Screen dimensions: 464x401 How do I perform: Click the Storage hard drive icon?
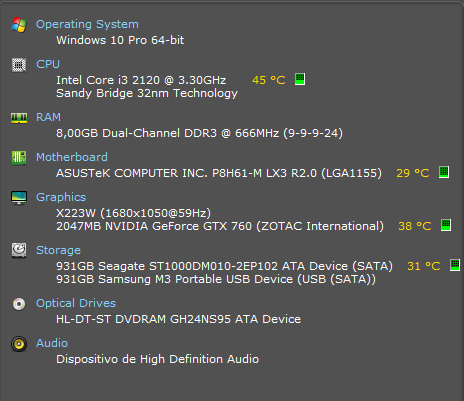tap(19, 250)
